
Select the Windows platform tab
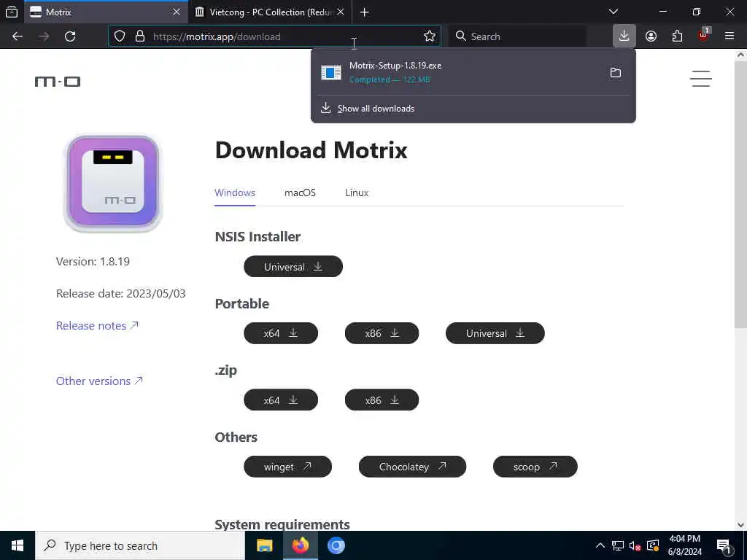pyautogui.click(x=235, y=192)
